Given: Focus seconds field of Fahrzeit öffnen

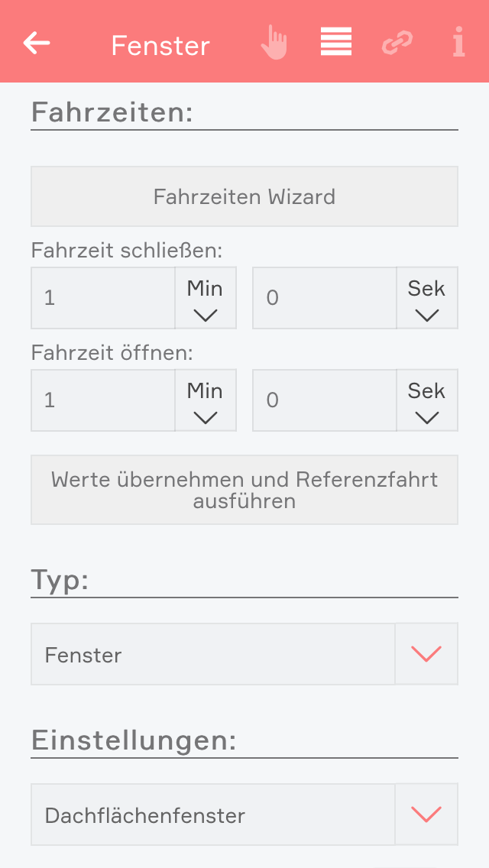Looking at the screenshot, I should coord(325,400).
